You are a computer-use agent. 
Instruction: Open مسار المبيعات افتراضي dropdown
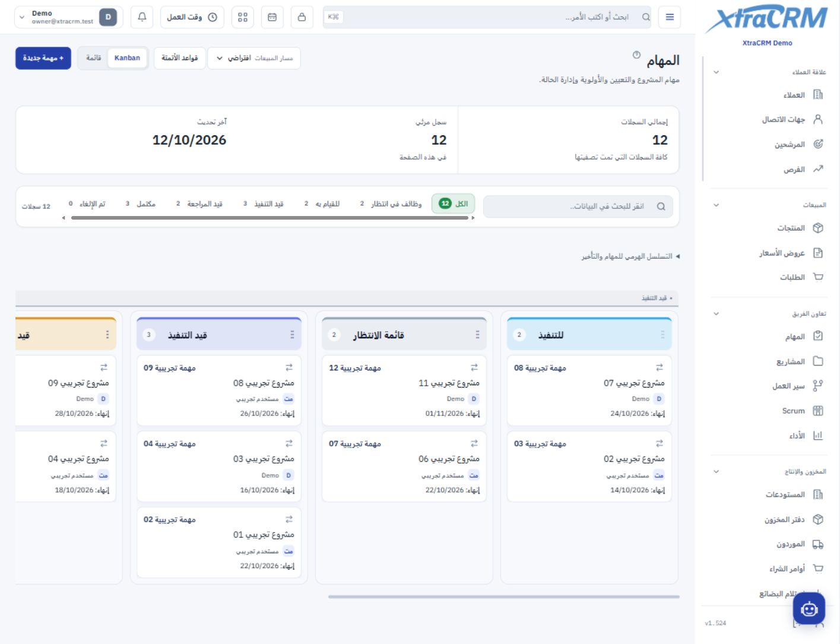pyautogui.click(x=254, y=58)
